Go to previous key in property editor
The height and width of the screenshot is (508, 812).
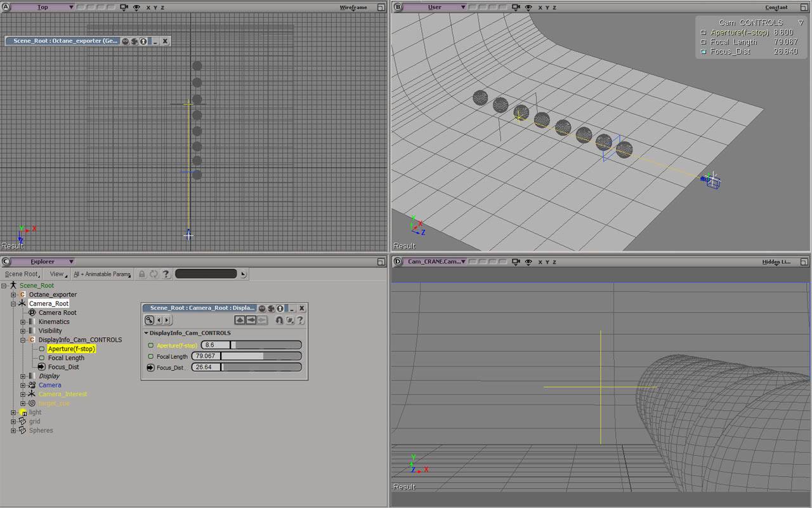[159, 320]
